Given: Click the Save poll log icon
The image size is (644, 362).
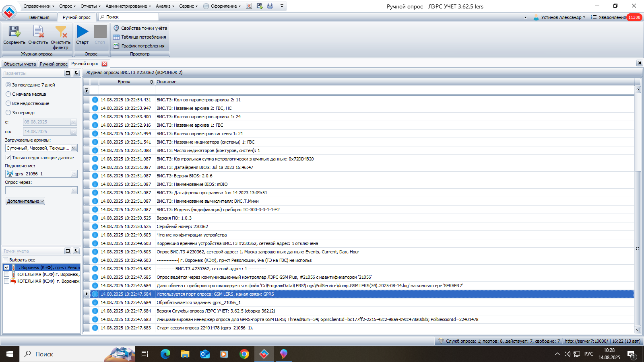Looking at the screenshot, I should pos(14,32).
